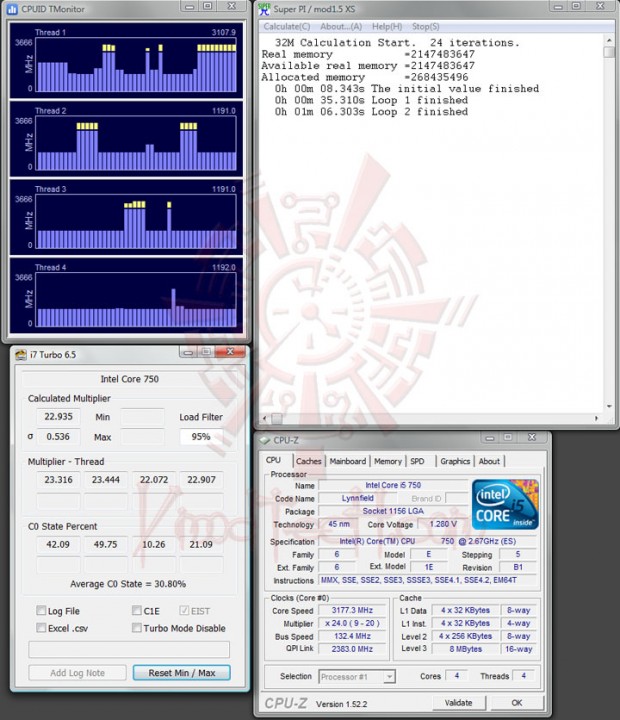Click the Add Log Note button
Viewport: 620px width, 720px height.
point(77,673)
